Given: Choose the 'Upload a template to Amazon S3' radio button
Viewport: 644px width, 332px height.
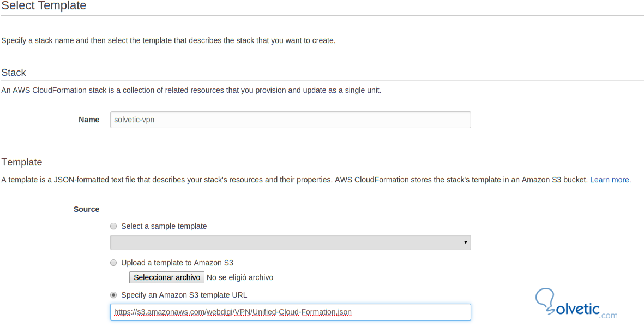Looking at the screenshot, I should click(113, 263).
